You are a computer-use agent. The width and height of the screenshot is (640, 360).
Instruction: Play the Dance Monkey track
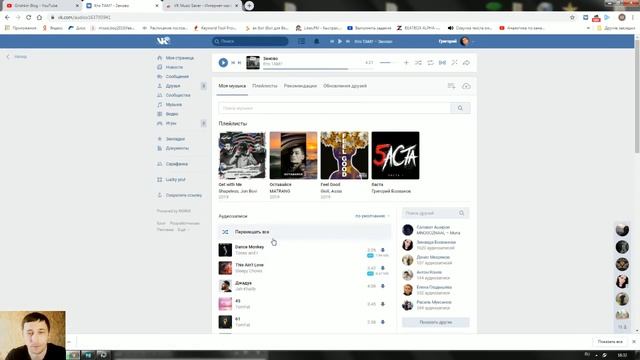point(225,250)
